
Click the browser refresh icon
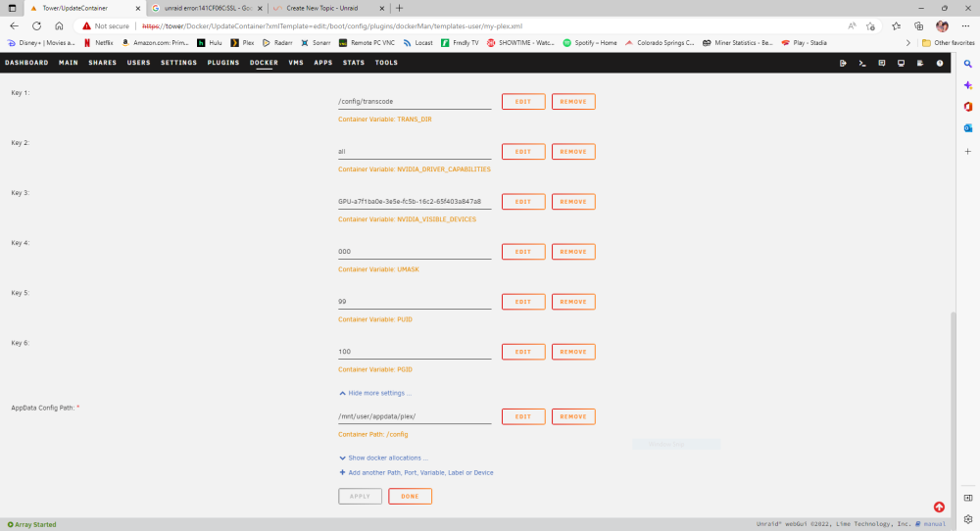click(x=37, y=25)
